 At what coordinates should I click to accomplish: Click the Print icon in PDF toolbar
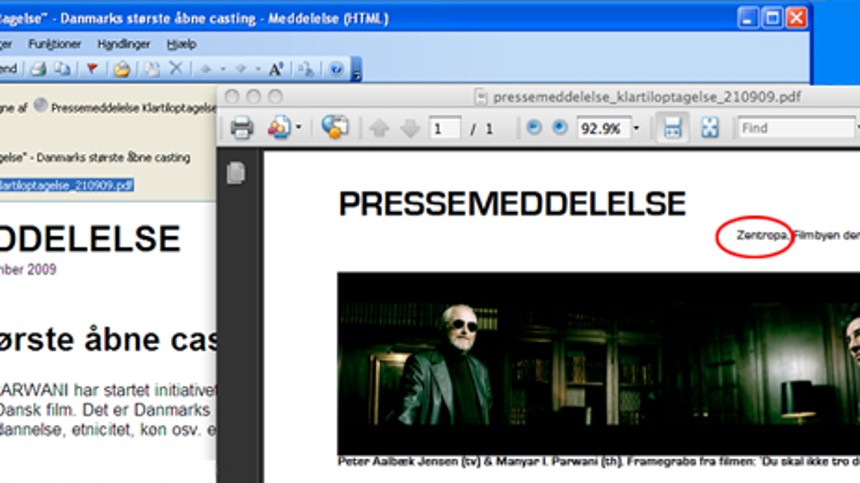tap(241, 128)
